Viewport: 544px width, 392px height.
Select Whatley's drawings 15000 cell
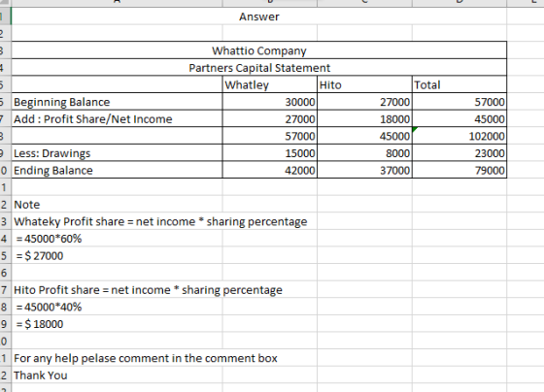pos(270,153)
